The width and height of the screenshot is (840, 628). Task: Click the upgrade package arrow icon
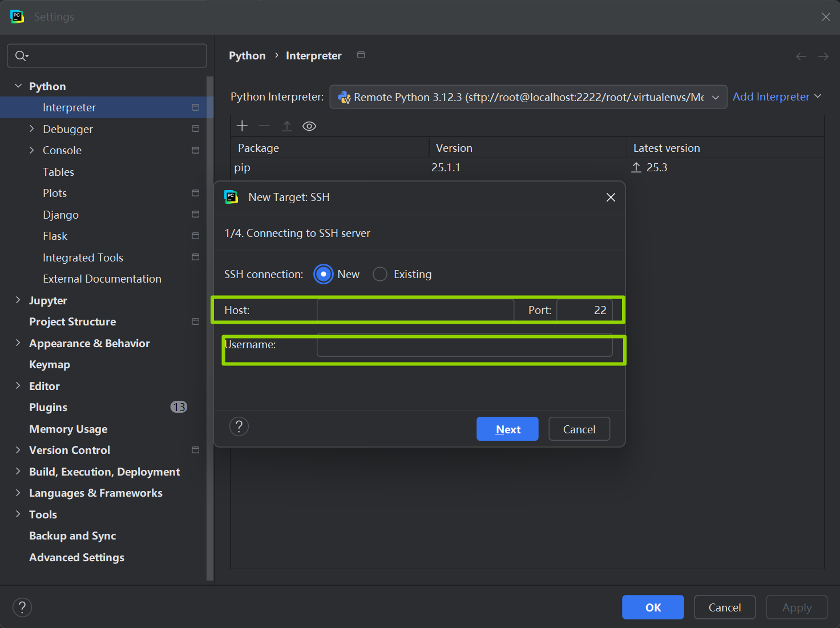[x=287, y=126]
